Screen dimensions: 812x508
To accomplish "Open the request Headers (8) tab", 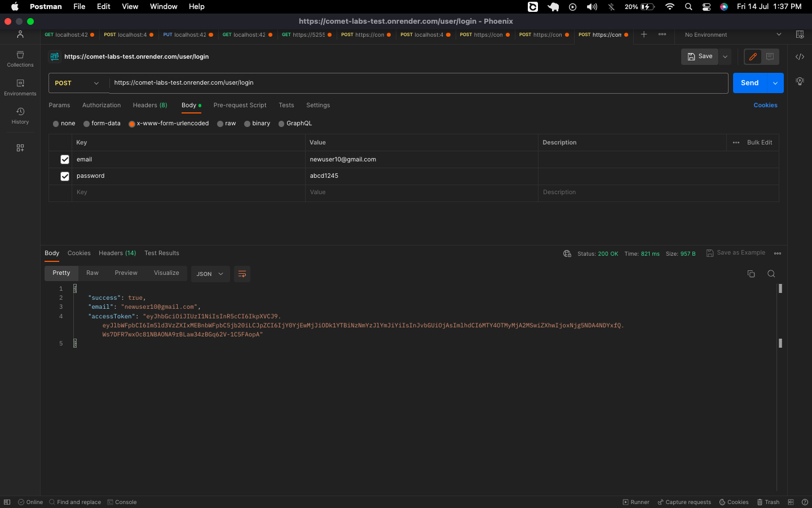I will pos(150,106).
